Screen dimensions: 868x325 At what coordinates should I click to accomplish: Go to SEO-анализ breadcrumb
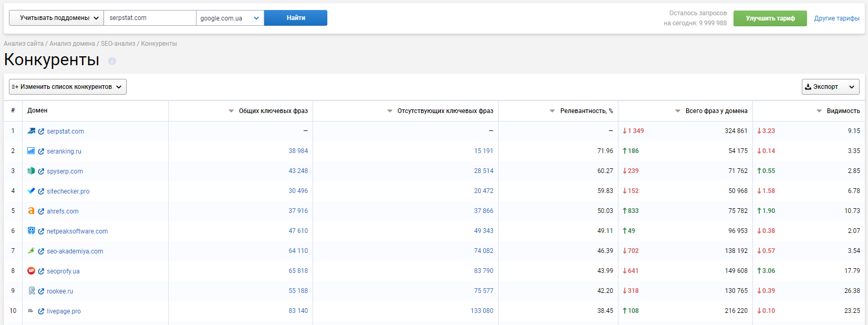(118, 44)
